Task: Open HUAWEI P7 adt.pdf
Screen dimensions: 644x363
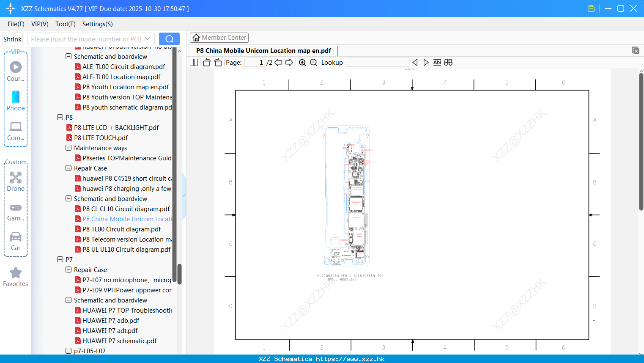Action: click(x=110, y=330)
